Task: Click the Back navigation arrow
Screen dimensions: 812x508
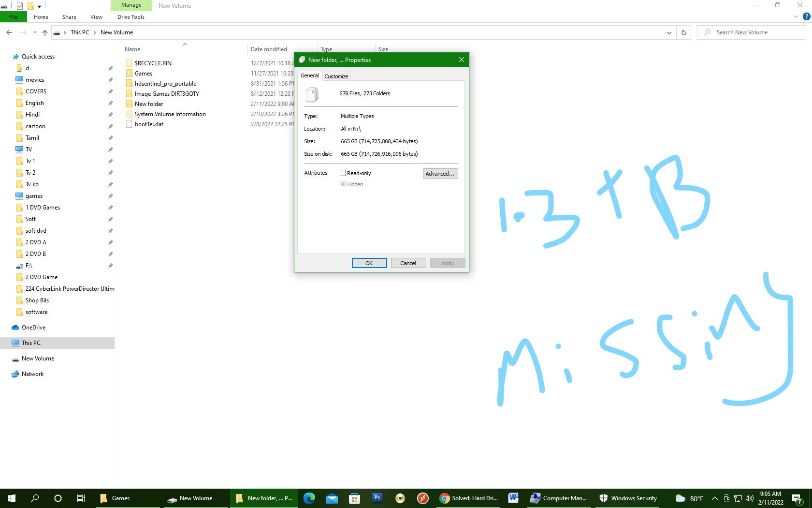Action: (x=9, y=32)
